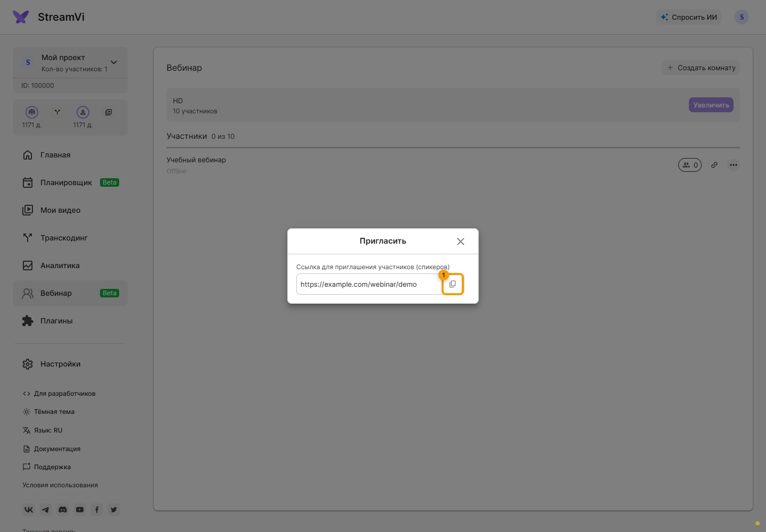
Task: Open Документация link
Action: (x=52, y=449)
